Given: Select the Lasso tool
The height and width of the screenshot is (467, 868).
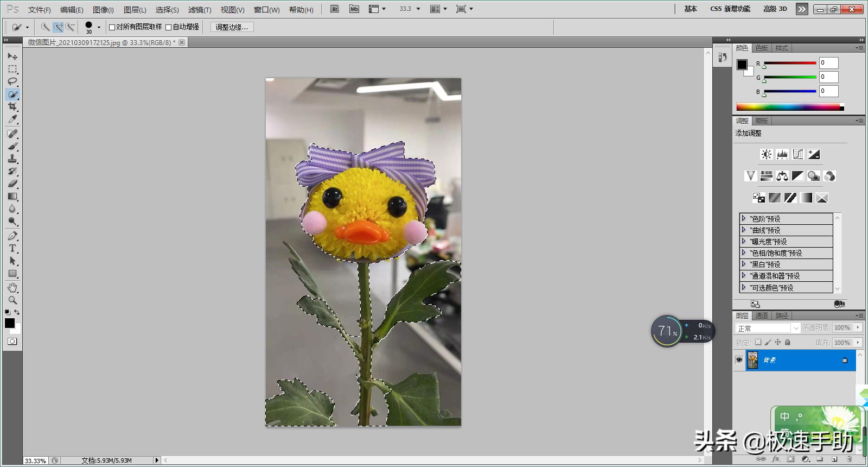Looking at the screenshot, I should point(12,81).
